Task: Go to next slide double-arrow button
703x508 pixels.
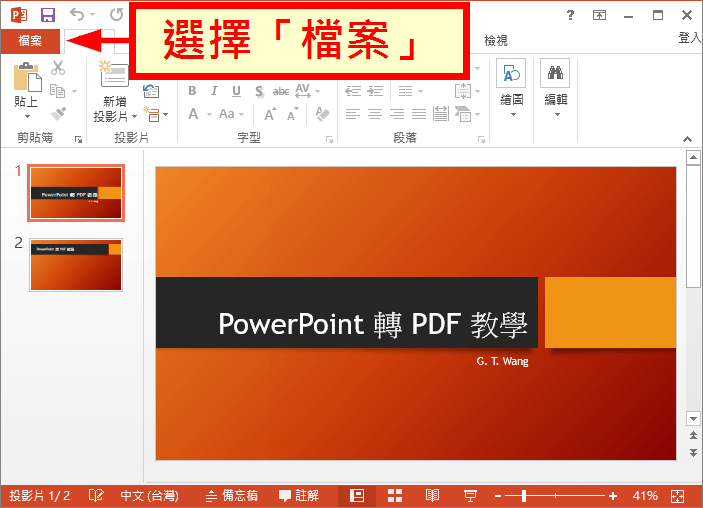Action: pyautogui.click(x=693, y=452)
